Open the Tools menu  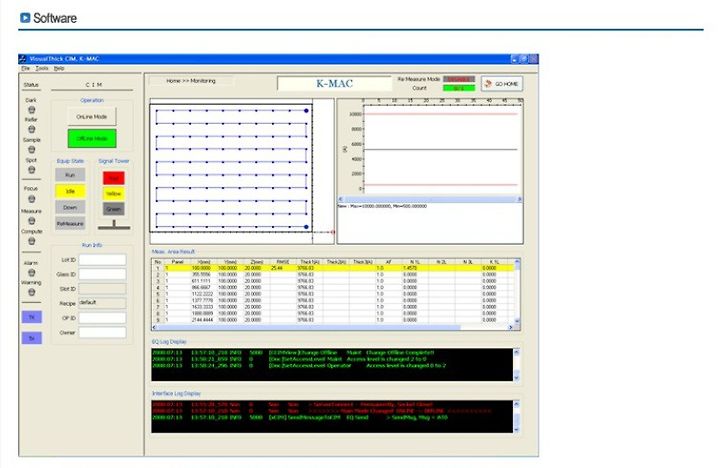coord(42,68)
